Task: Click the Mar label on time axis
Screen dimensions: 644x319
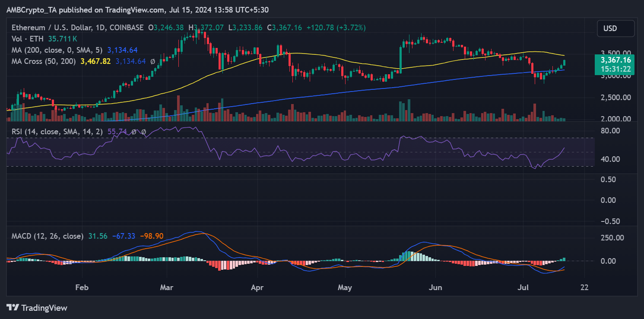Action: tap(167, 287)
